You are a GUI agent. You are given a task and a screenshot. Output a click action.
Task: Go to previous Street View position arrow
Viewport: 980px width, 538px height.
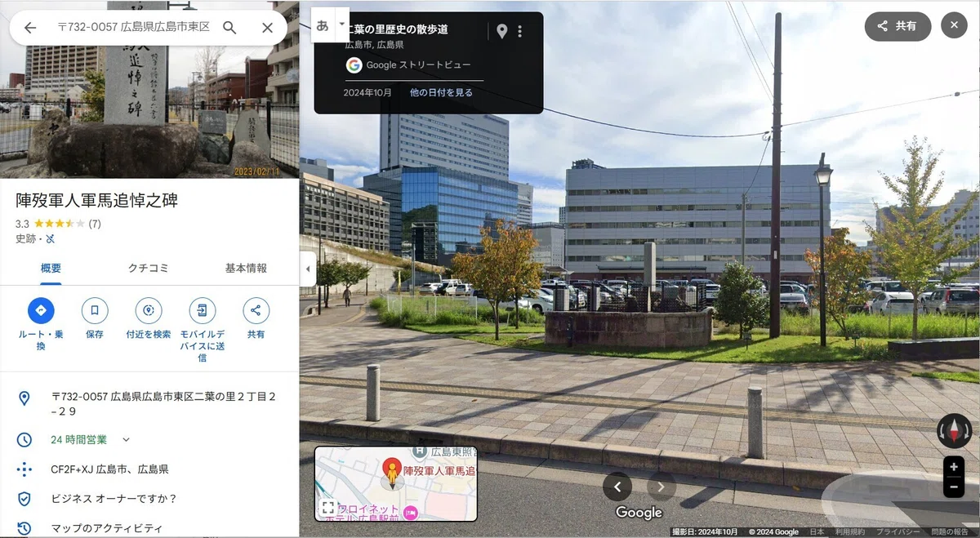coord(617,487)
